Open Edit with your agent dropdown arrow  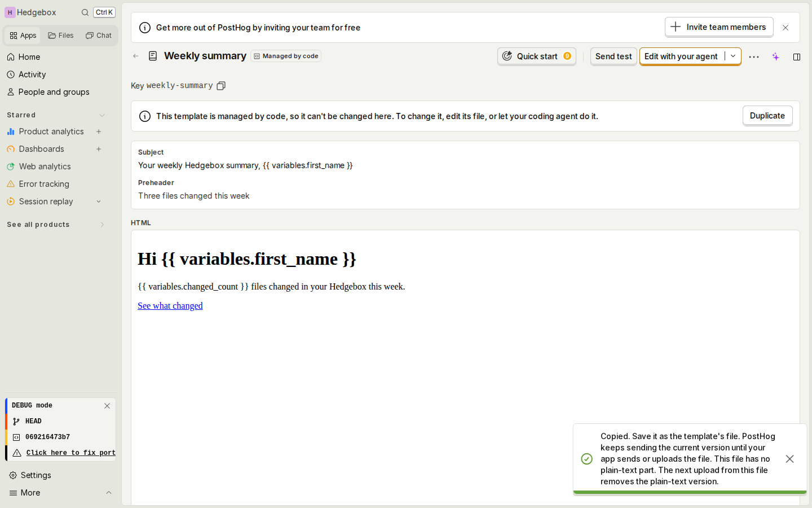tap(733, 56)
